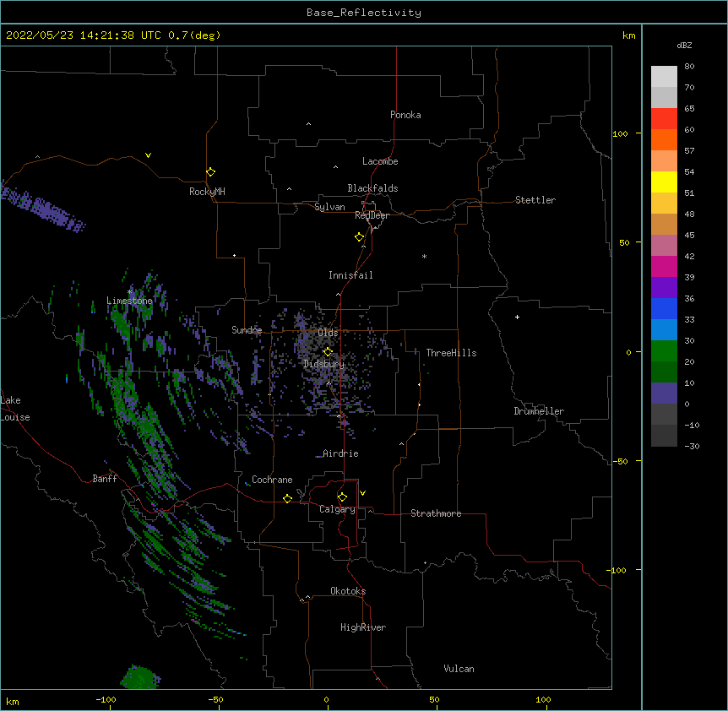Click the 80 value atop dBZ legend
This screenshot has width=728, height=711.
pos(689,67)
